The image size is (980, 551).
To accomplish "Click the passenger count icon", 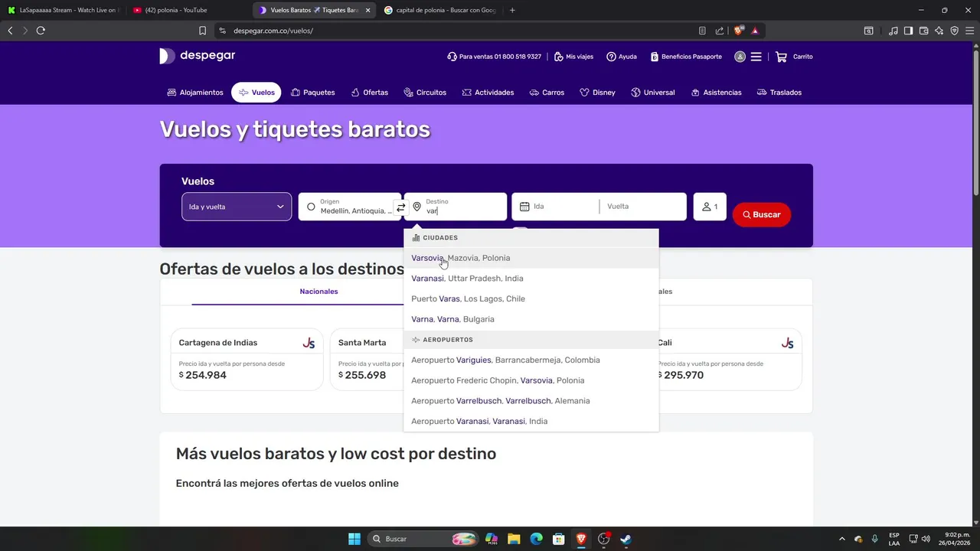I will tap(710, 207).
